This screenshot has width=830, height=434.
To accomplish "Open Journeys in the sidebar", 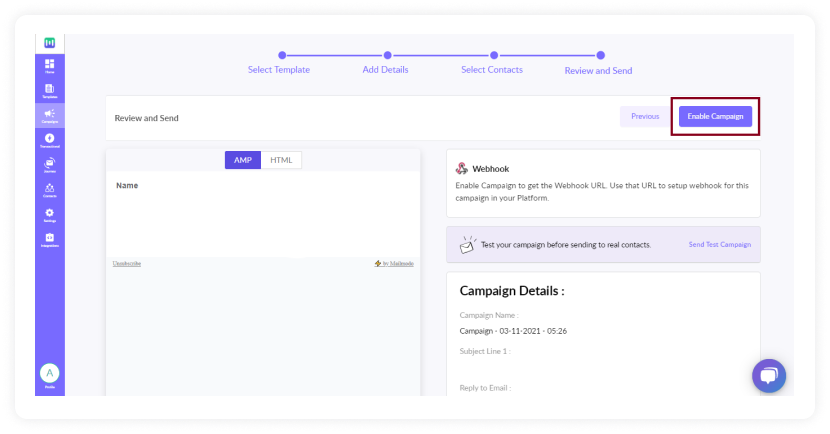I will [x=50, y=165].
